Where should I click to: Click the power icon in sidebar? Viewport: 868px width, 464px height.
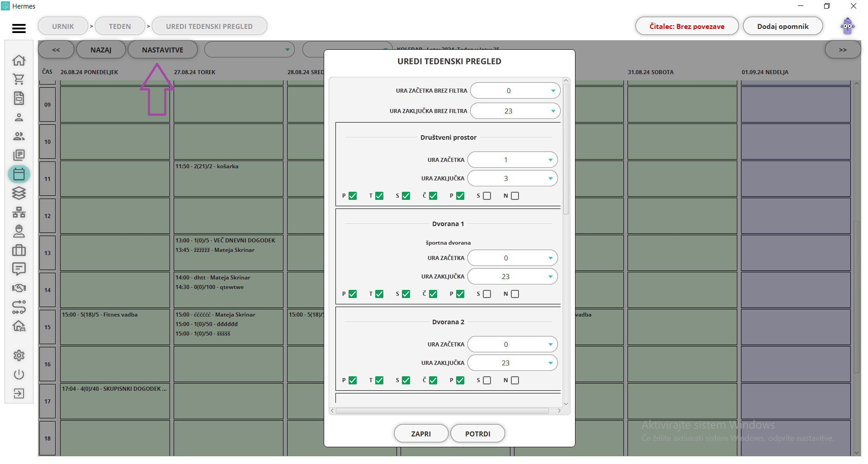point(19,374)
